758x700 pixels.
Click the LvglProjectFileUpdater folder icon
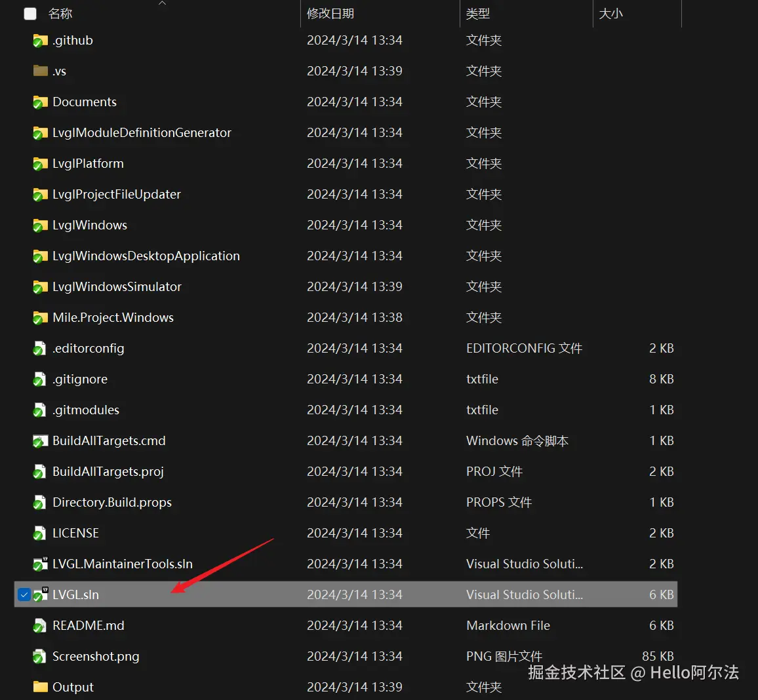pos(40,195)
